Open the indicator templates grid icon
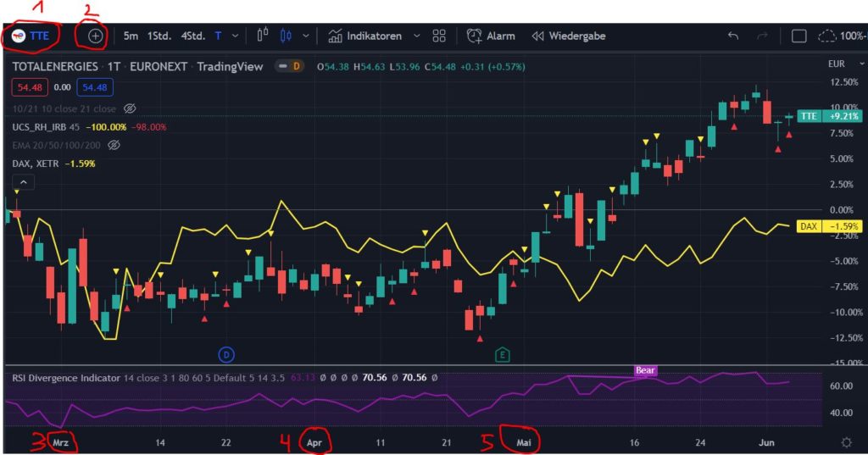The width and height of the screenshot is (868, 455). [439, 36]
